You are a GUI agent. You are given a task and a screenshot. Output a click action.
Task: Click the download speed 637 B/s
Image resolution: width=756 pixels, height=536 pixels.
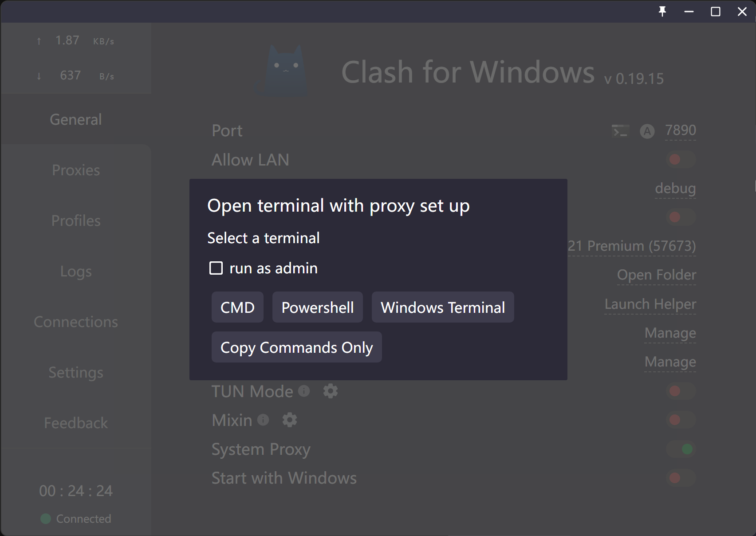(x=76, y=75)
